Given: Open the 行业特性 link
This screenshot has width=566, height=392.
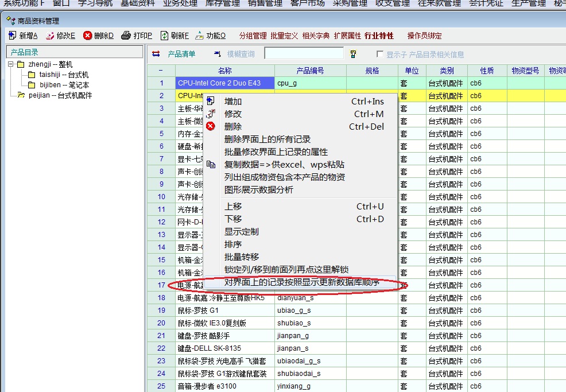Looking at the screenshot, I should pyautogui.click(x=379, y=36).
